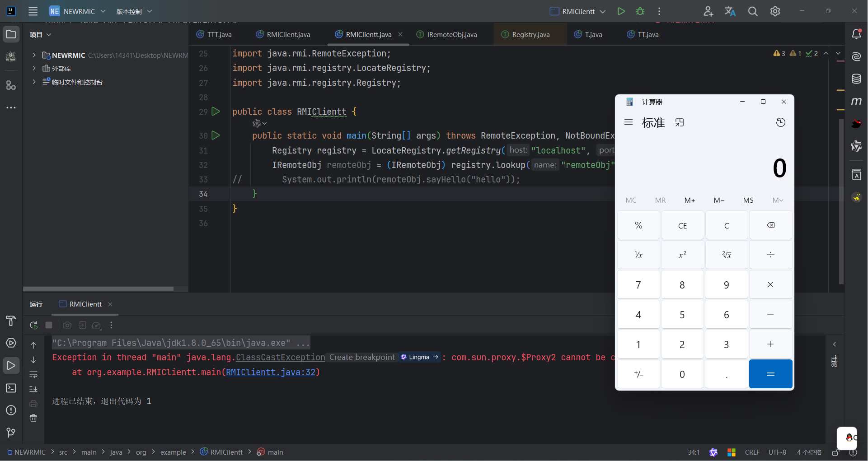
Task: Click the UTF-8 encoding in status bar
Action: (777, 452)
